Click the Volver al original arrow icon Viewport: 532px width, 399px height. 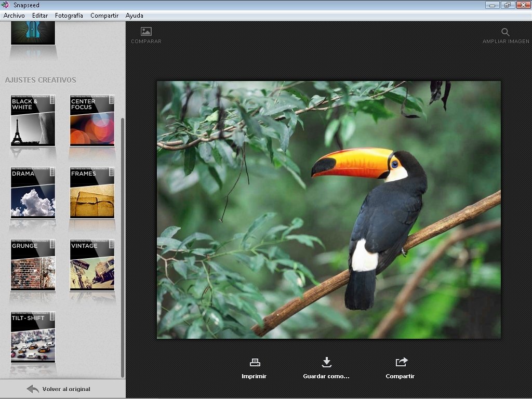[x=33, y=389]
